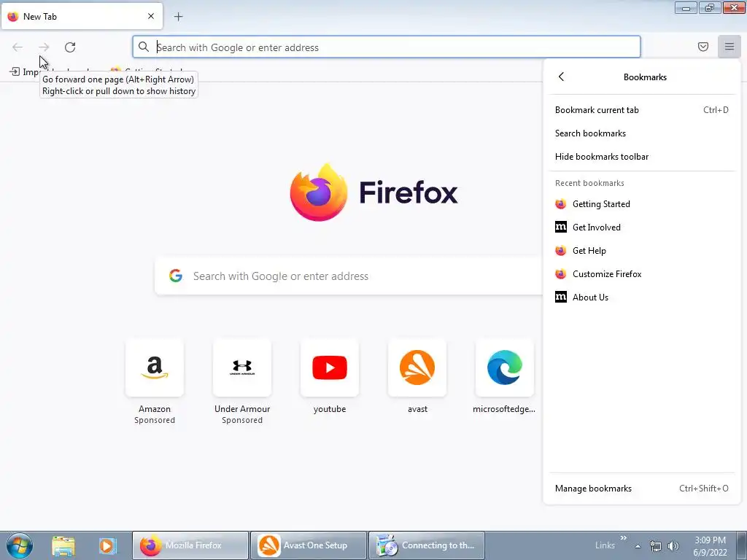
Task: Go forward one page arrow
Action: (x=44, y=47)
